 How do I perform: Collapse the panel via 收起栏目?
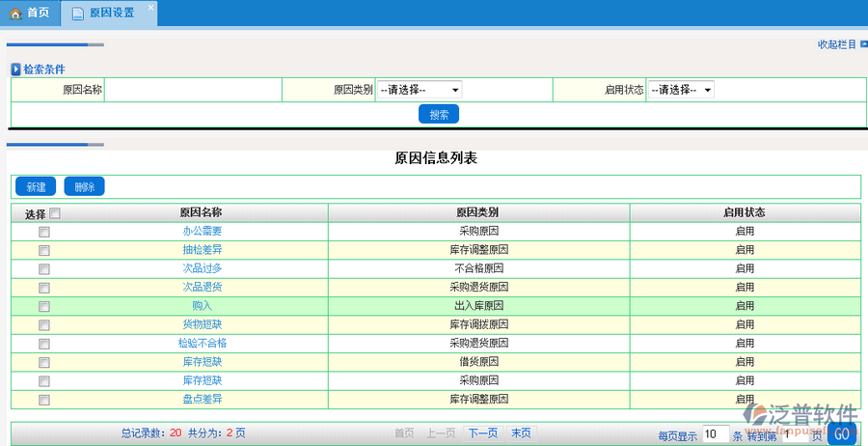[x=836, y=44]
